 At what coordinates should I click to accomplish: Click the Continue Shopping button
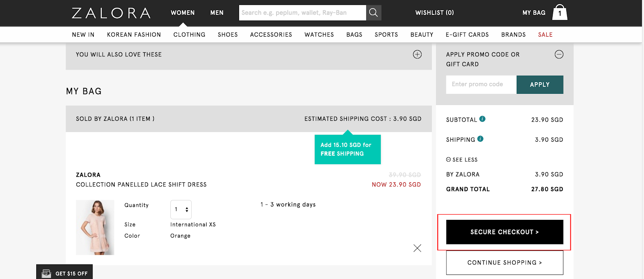[505, 262]
